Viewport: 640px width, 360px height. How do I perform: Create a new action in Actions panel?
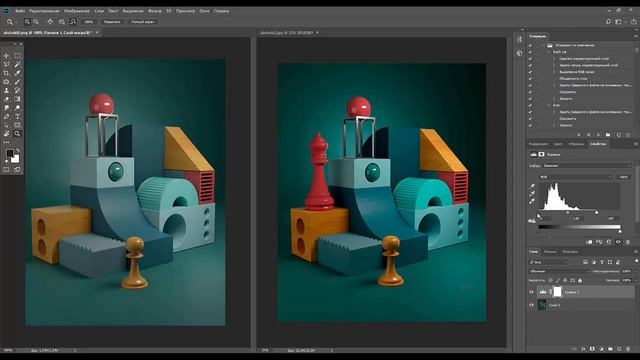click(x=618, y=135)
